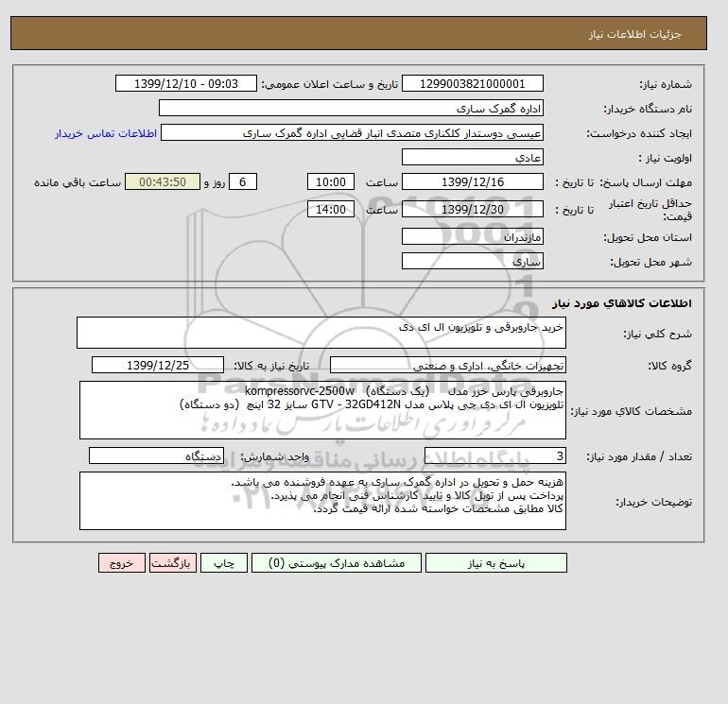Screen dimensions: 728x704
Task: Click the label شماره نیاز
Action: [666, 84]
